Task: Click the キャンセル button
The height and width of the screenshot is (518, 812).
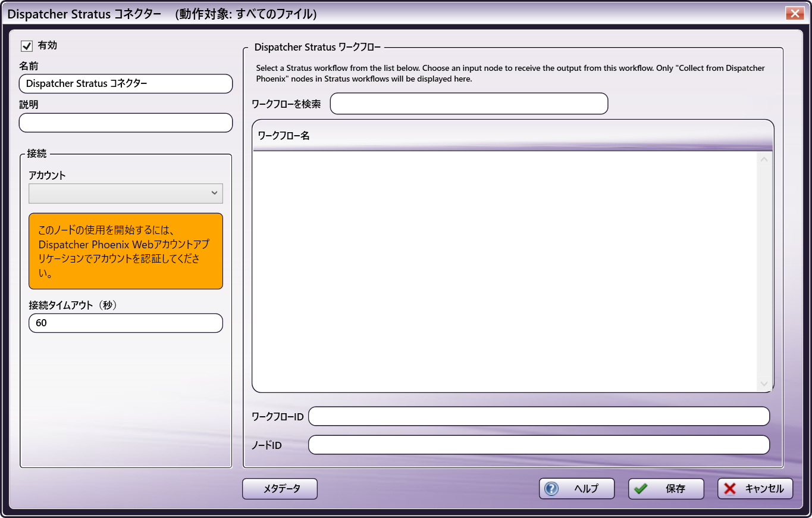Action: (x=755, y=489)
